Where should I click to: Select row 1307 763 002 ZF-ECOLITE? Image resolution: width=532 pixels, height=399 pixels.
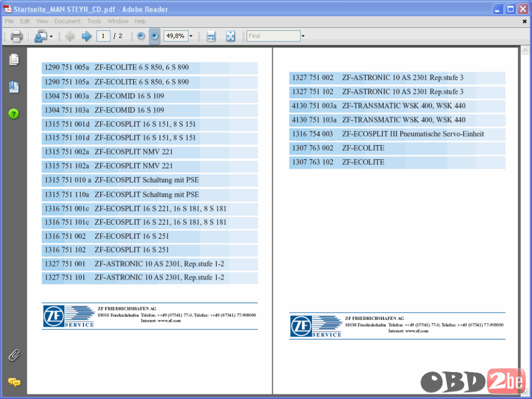point(397,149)
